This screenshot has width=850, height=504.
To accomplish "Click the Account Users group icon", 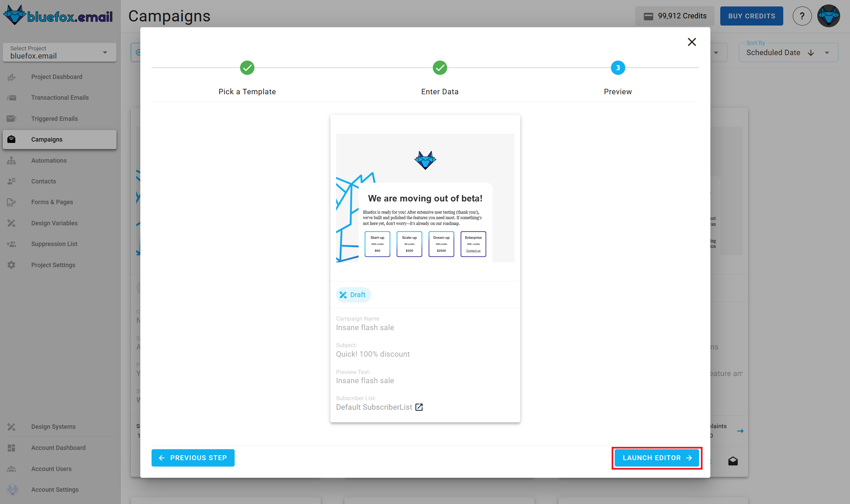I will coord(12,469).
